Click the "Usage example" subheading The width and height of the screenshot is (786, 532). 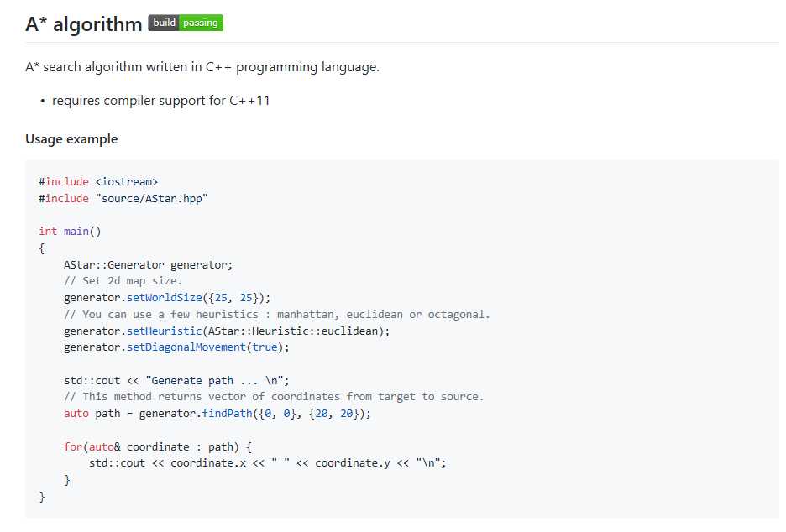(71, 138)
